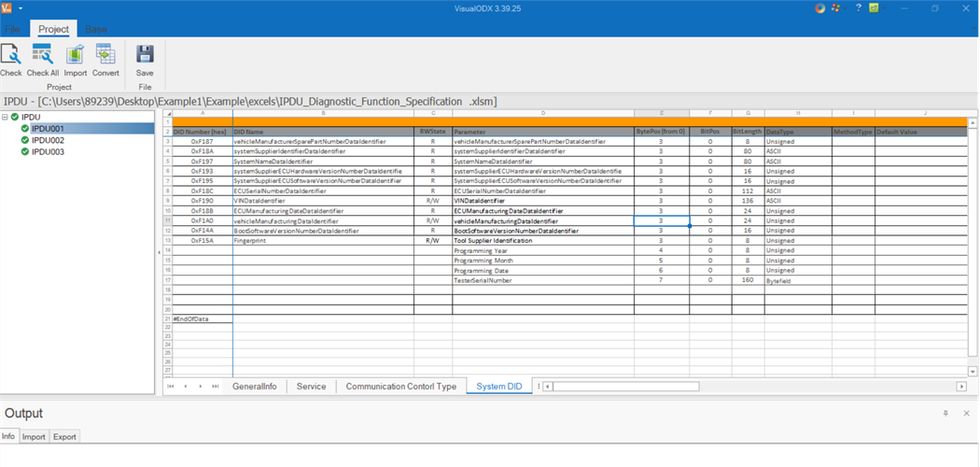Screen dimensions: 980x467
Task: Save the file with the floppy icon
Action: [x=145, y=61]
